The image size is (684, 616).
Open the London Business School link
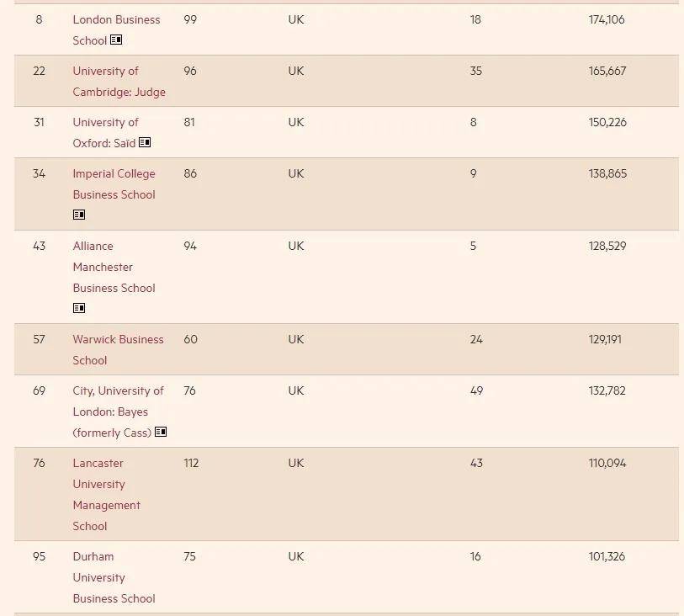click(x=116, y=19)
